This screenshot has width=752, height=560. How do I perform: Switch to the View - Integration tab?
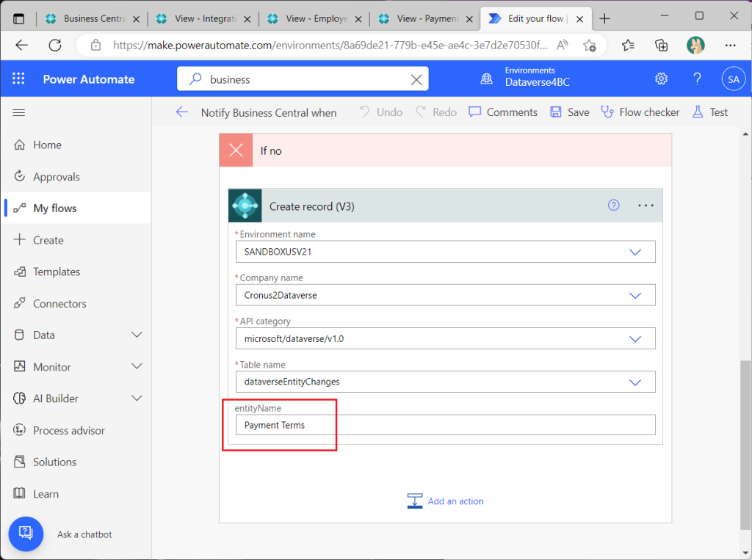click(x=203, y=18)
